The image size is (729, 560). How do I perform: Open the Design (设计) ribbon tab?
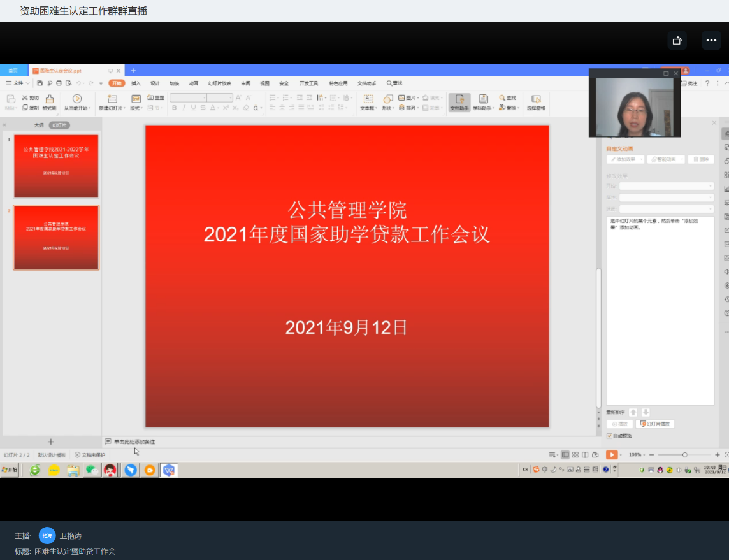pyautogui.click(x=155, y=83)
